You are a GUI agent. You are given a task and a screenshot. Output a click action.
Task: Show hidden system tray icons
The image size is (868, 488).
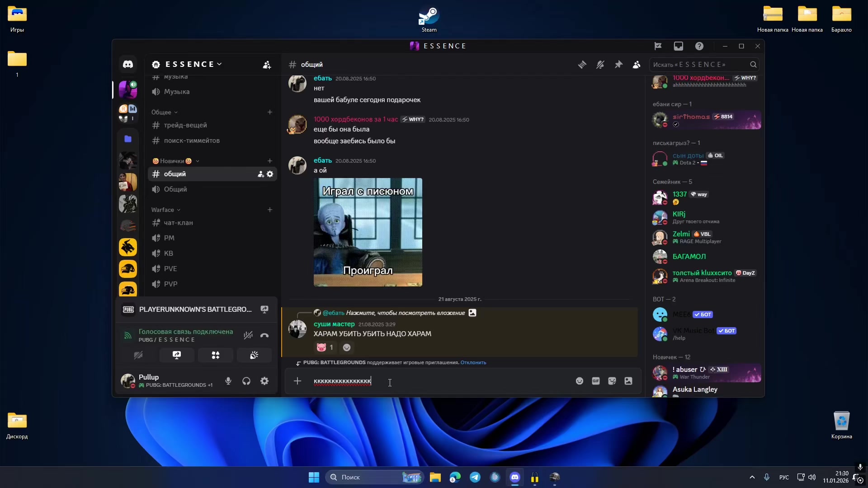[x=752, y=477]
